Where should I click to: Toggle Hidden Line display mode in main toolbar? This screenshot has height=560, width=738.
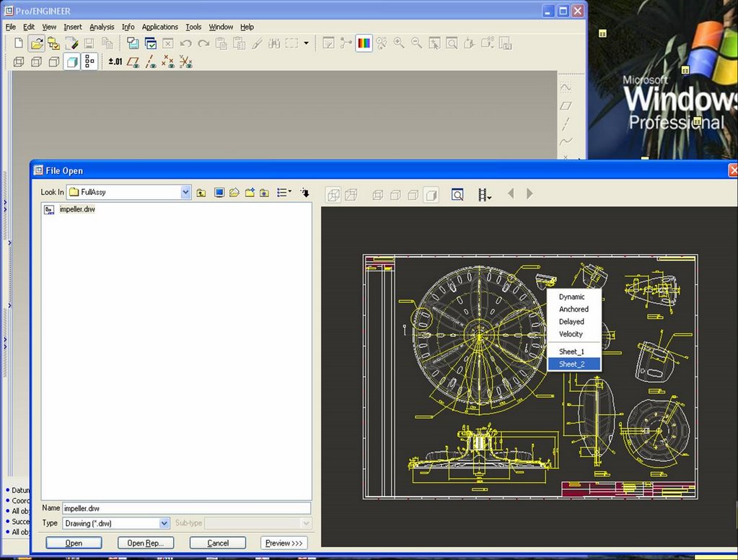[x=36, y=61]
